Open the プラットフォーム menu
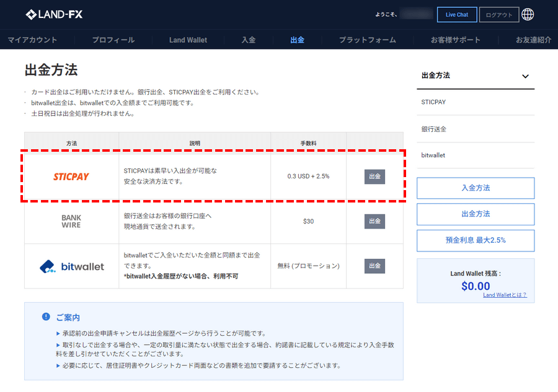This screenshot has width=558, height=392. tap(368, 40)
